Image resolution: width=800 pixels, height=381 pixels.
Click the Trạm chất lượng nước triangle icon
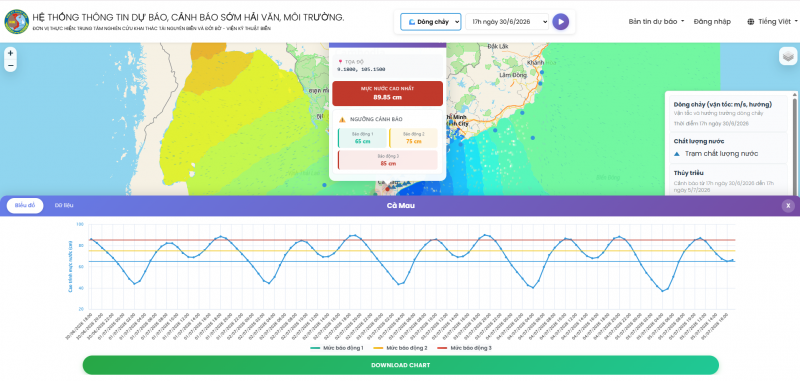click(x=677, y=154)
